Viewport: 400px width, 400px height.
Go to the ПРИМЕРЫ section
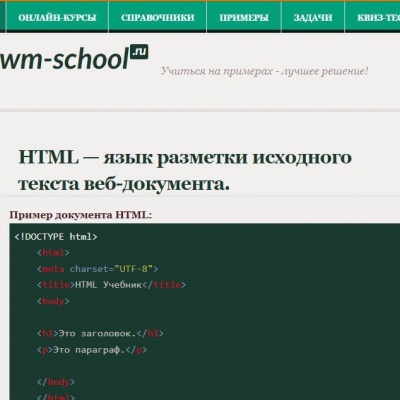coord(244,18)
